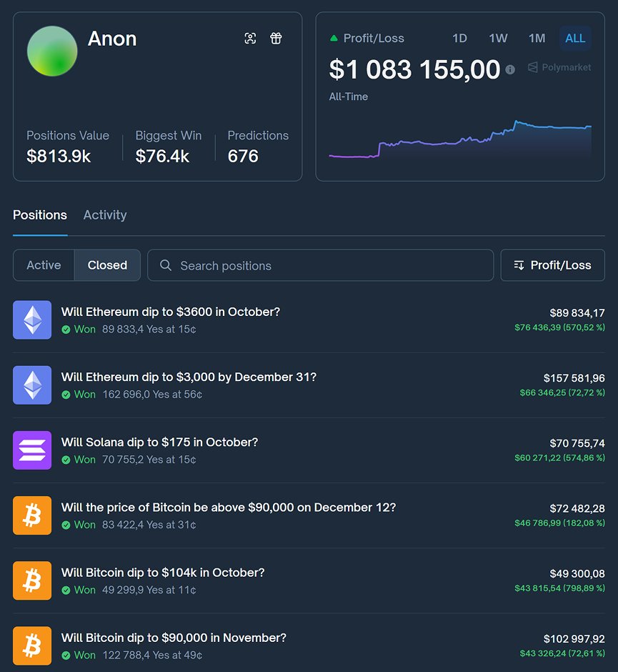Click the Ethereum icon for the $3600 October market

pyautogui.click(x=32, y=320)
